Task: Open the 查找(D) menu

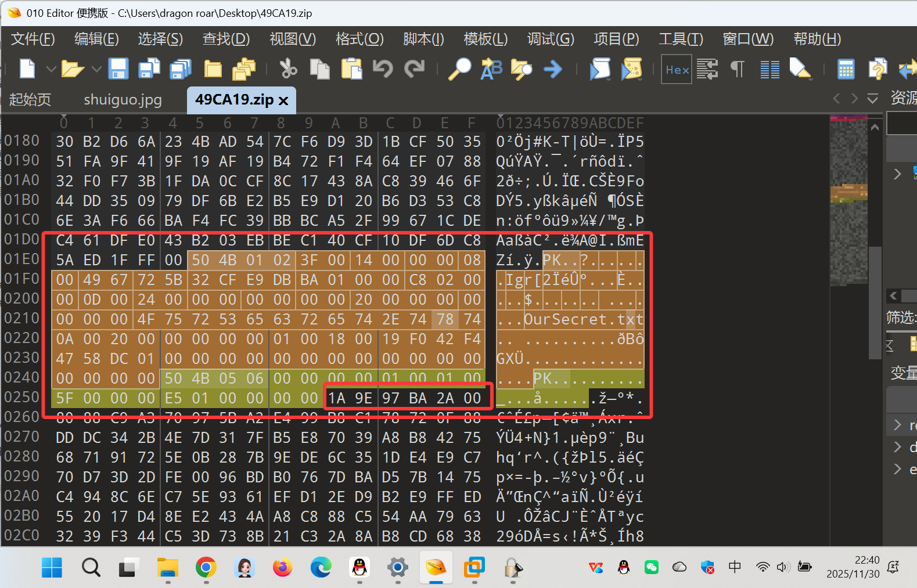Action: tap(226, 39)
